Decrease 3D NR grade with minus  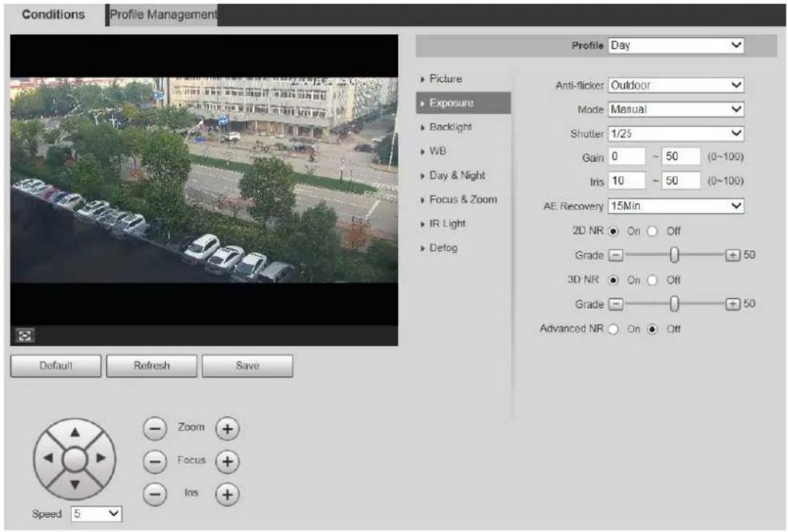616,304
